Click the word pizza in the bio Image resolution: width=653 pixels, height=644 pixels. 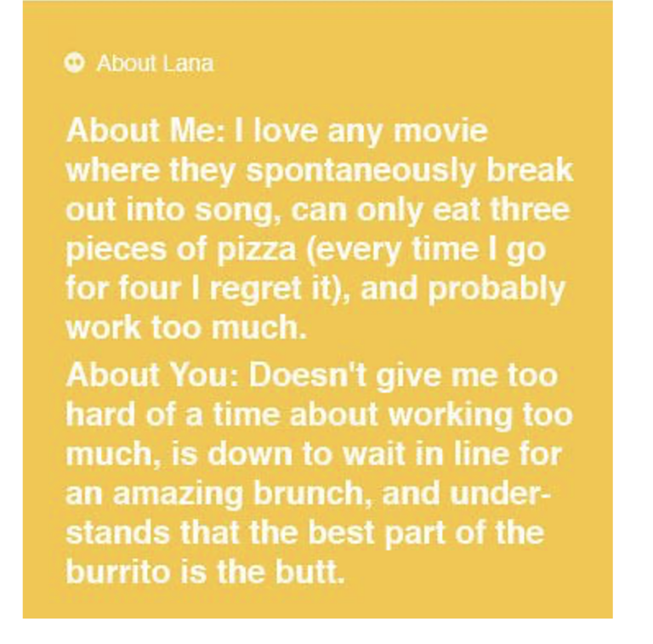click(x=256, y=250)
